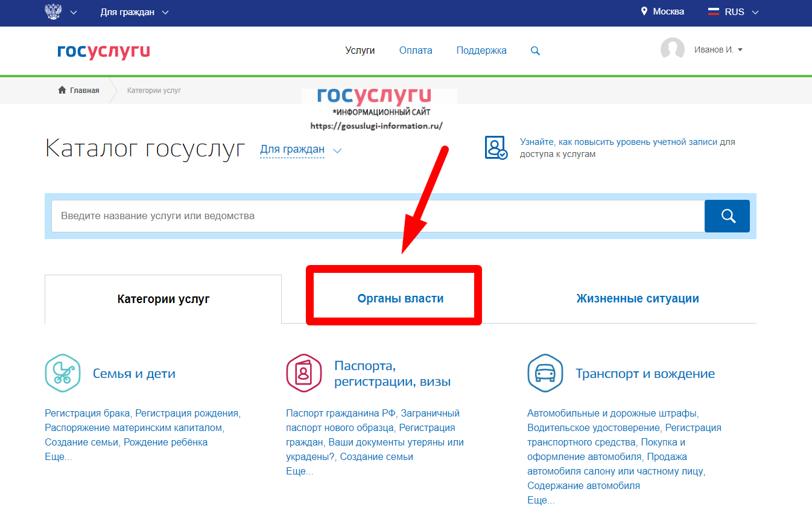Image resolution: width=812 pixels, height=524 pixels.
Task: Click the blue search button icon
Action: 727,216
